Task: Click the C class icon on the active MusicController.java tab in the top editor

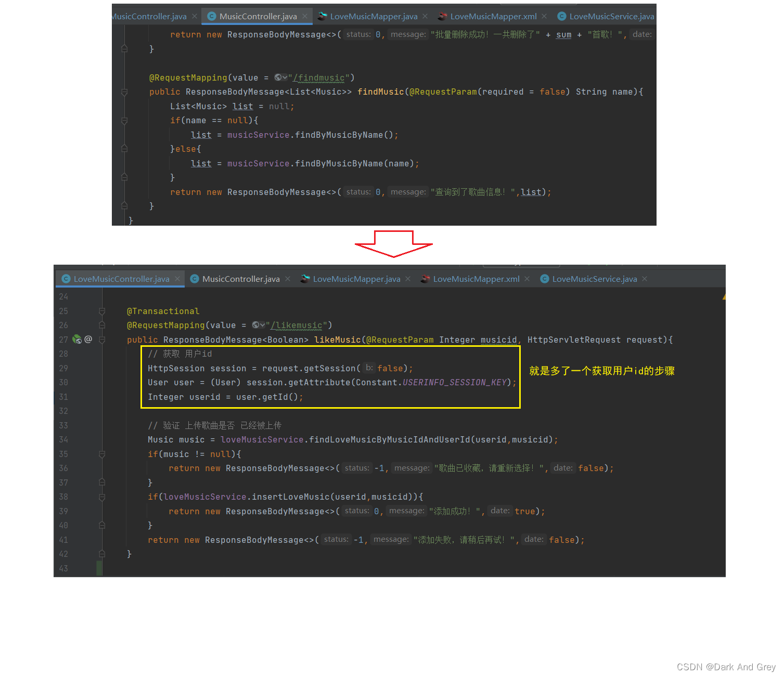Action: click(212, 16)
